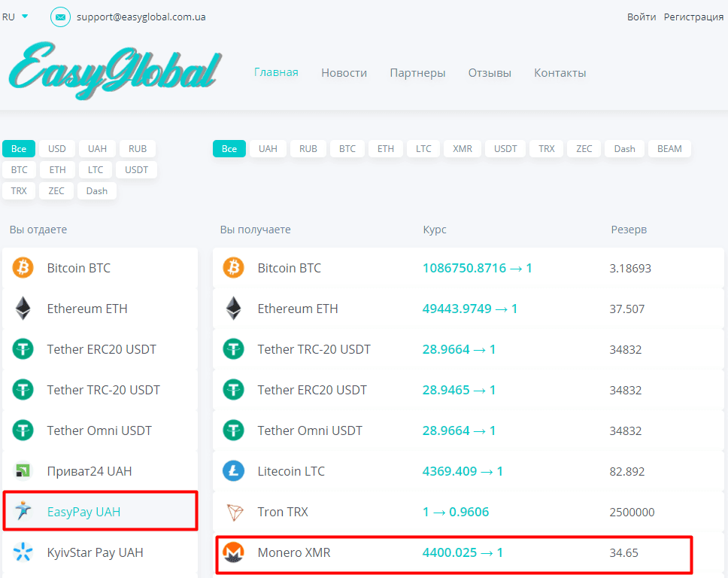Click the KyivStar Pay UAH icon
The image size is (728, 578).
23,552
